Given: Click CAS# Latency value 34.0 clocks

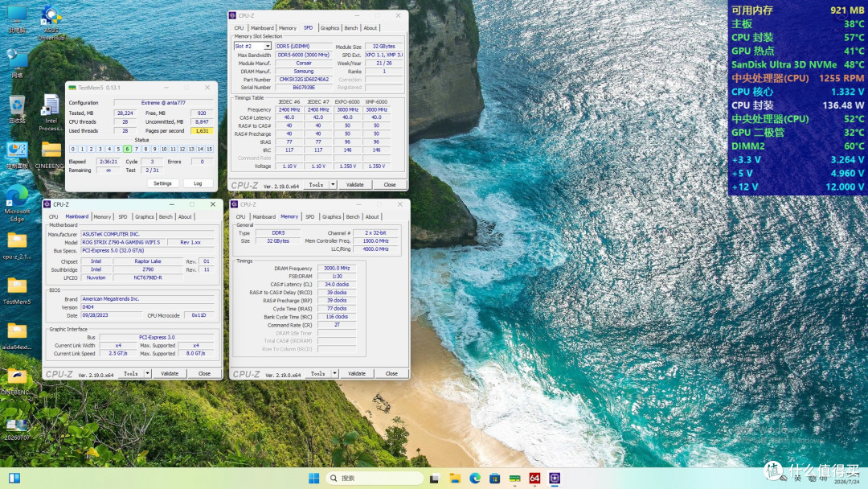Looking at the screenshot, I should tap(337, 284).
